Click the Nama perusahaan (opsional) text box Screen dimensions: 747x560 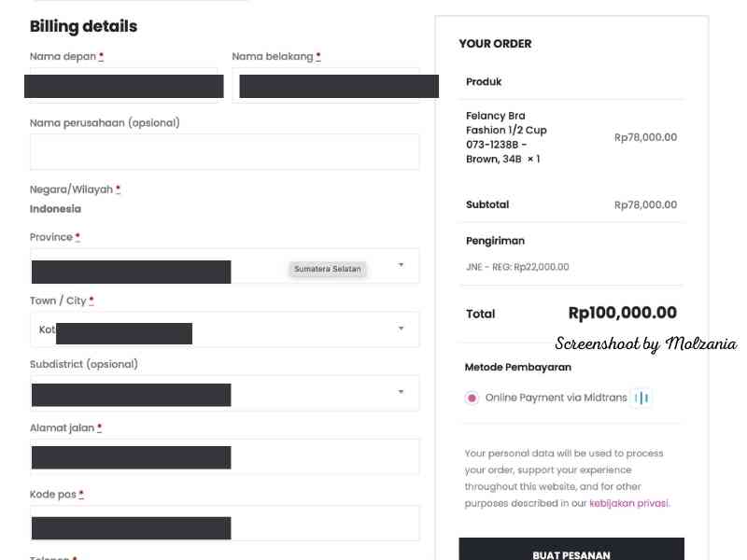tap(224, 151)
